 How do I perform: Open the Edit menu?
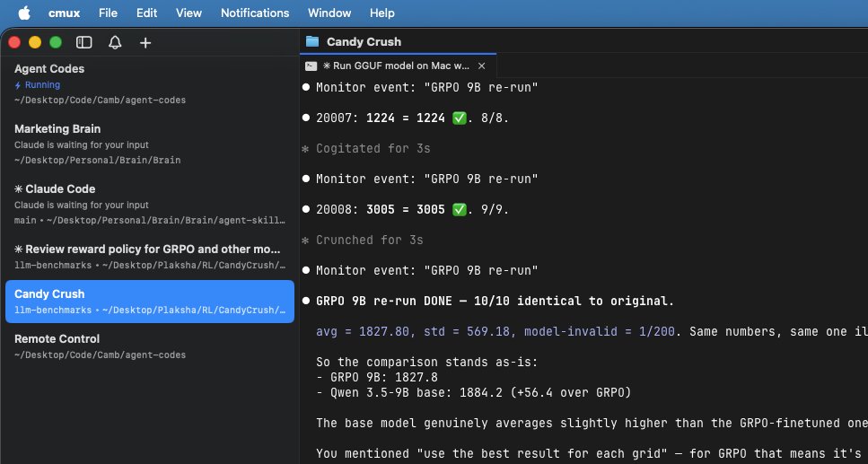(146, 13)
